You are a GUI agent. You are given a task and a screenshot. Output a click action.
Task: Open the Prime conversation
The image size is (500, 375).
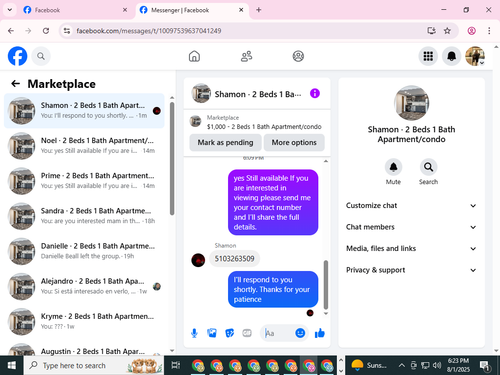84,181
